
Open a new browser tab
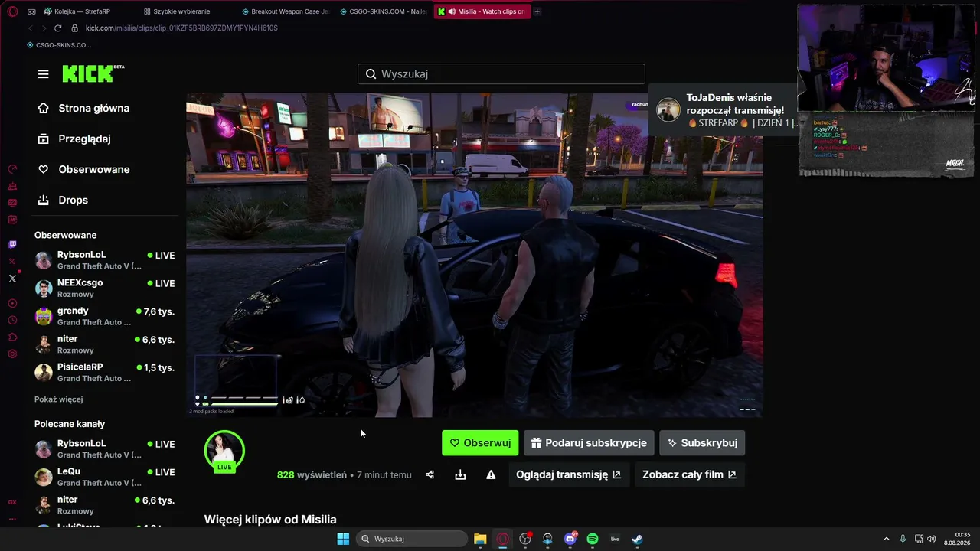click(x=537, y=11)
